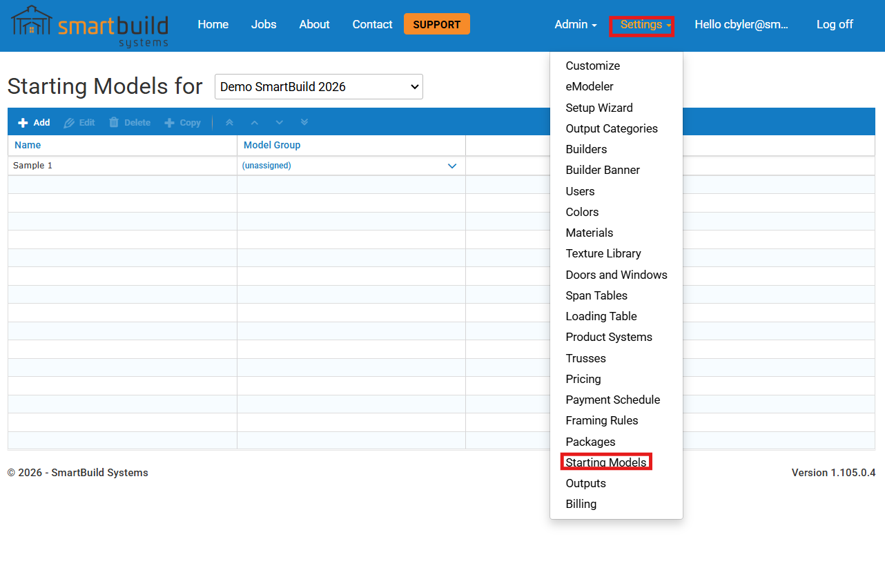The height and width of the screenshot is (588, 885).
Task: Open Framing Rules menu item
Action: pos(602,420)
